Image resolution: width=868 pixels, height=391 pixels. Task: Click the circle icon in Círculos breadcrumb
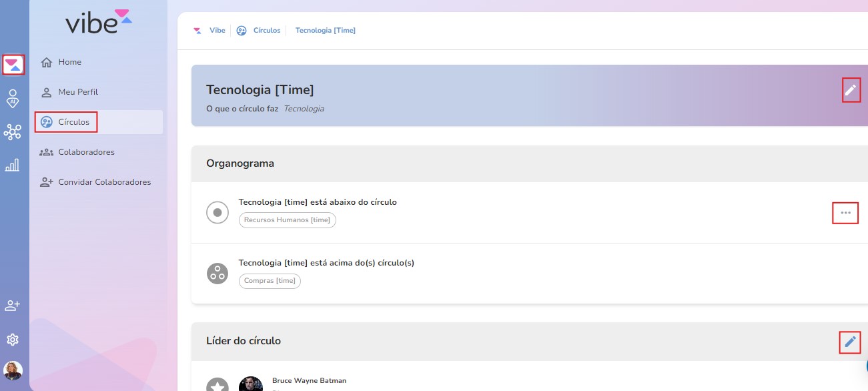[242, 31]
